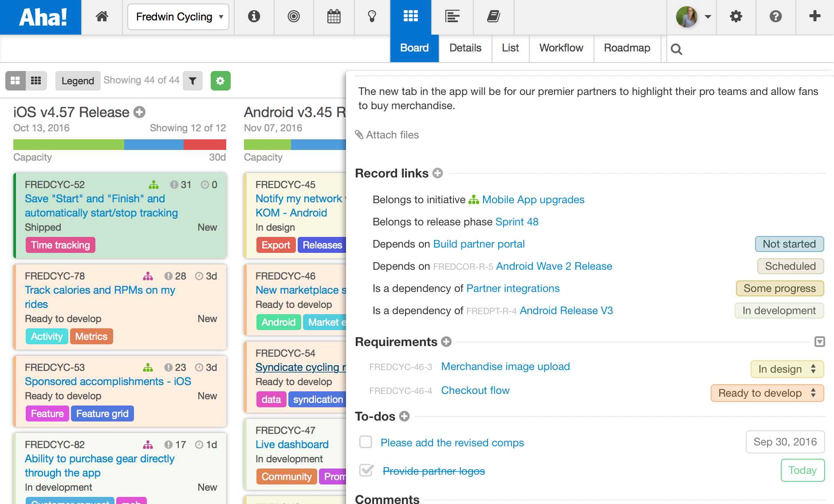This screenshot has height=504, width=834.
Task: Click the green board settings gear icon
Action: pyautogui.click(x=220, y=81)
